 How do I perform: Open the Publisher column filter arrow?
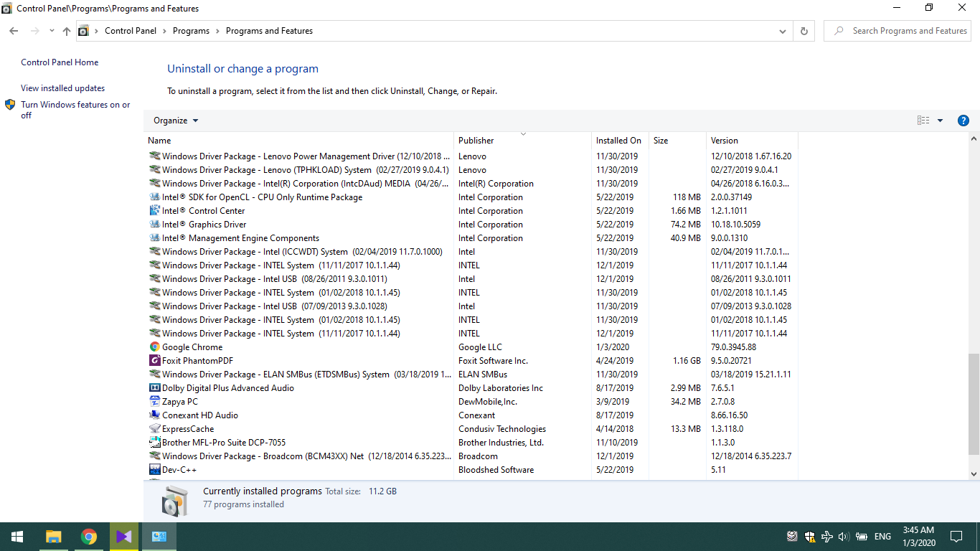523,134
